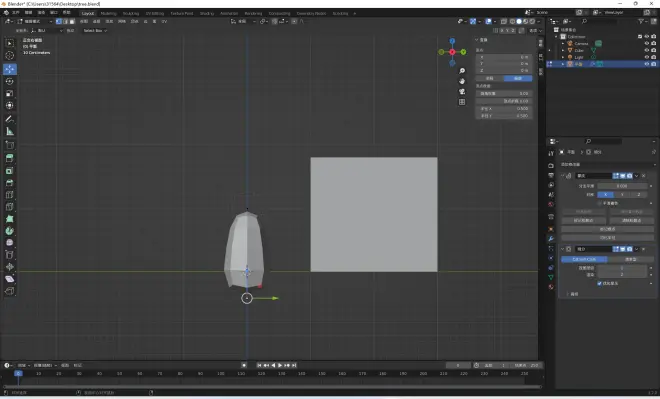
Task: Select the Select Box tool in left toolbar
Action: pyautogui.click(x=9, y=43)
